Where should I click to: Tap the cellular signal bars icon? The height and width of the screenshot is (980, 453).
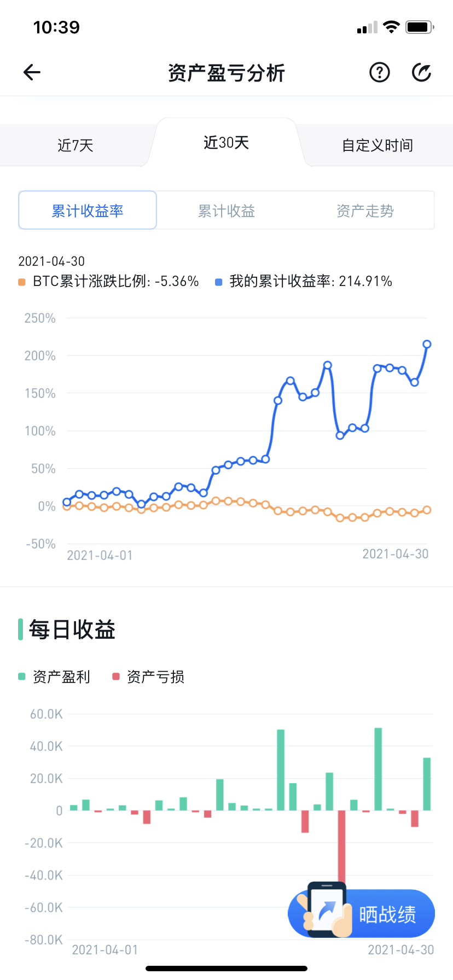(367, 27)
